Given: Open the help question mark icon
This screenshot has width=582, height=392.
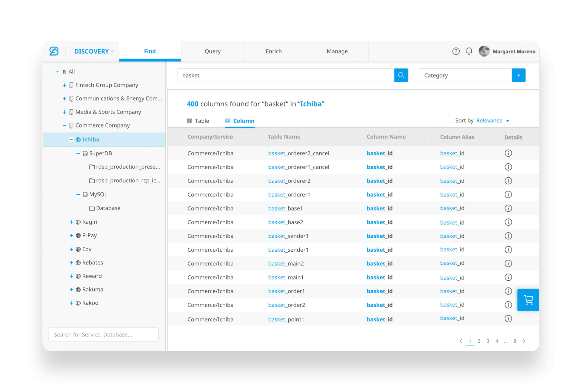Looking at the screenshot, I should [456, 51].
